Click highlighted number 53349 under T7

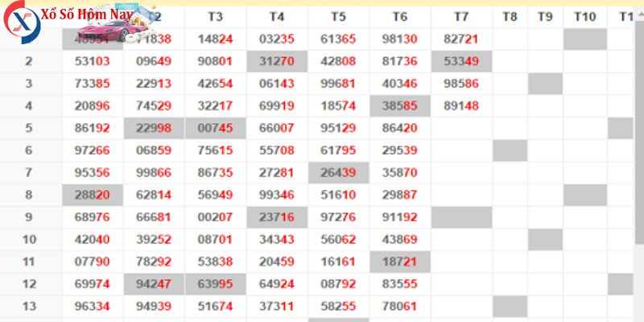460,60
